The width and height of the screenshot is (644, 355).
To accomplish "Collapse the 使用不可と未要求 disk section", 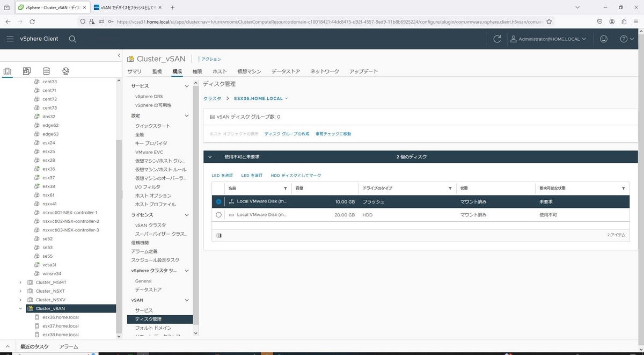I will pos(210,157).
